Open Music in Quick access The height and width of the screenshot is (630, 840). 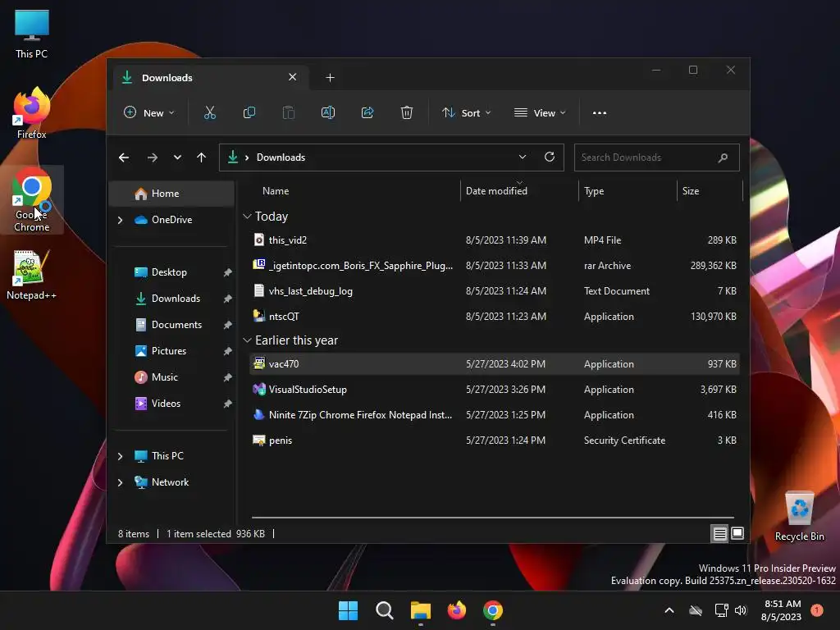pos(171,377)
